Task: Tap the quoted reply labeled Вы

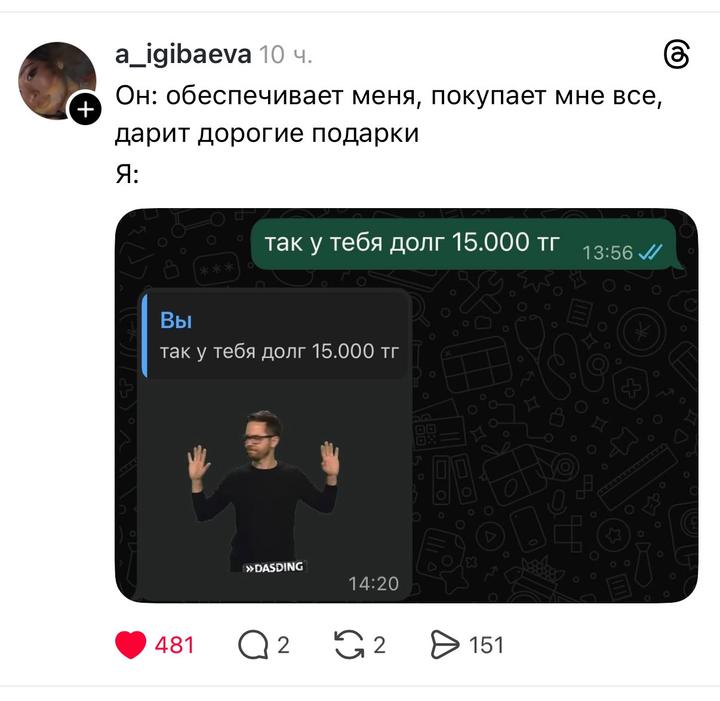Action: 275,336
